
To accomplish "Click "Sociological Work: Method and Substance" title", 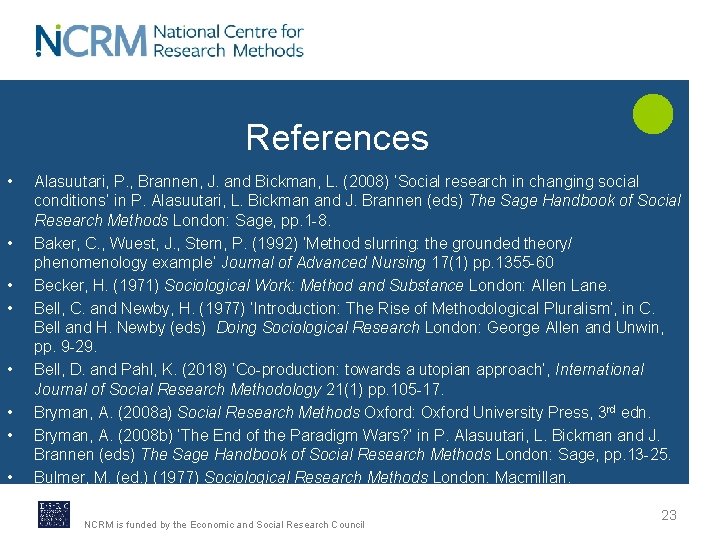I will (x=314, y=286).
